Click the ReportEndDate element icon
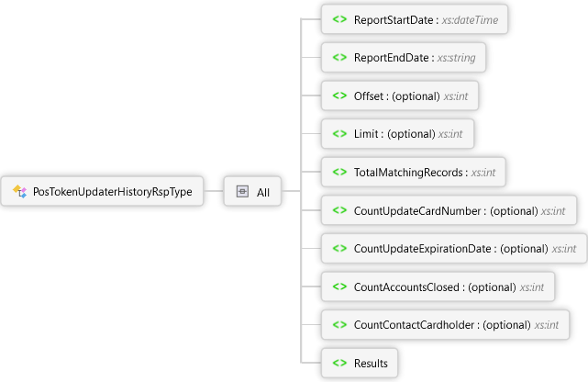The image size is (588, 382). point(338,58)
